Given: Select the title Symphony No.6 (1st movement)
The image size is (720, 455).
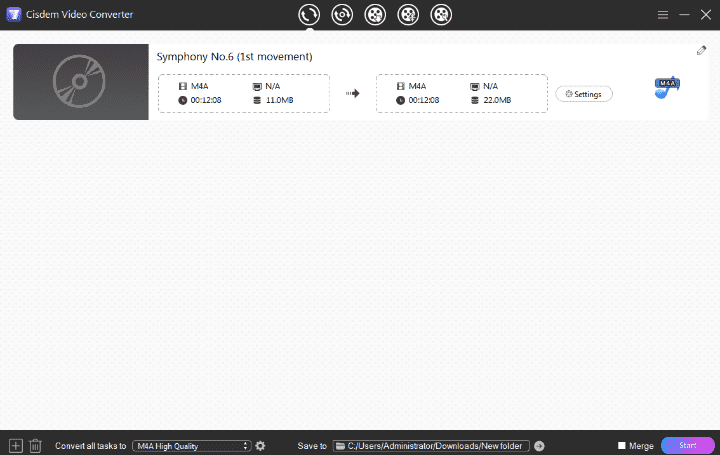Looking at the screenshot, I should 234,56.
